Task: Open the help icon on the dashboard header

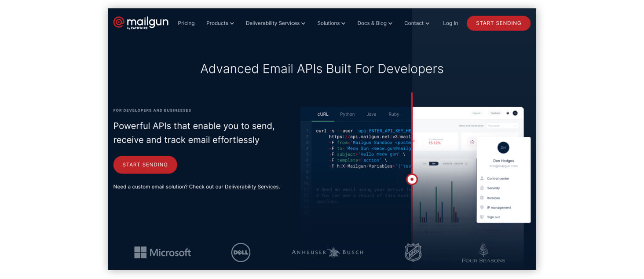Action: tap(508, 113)
